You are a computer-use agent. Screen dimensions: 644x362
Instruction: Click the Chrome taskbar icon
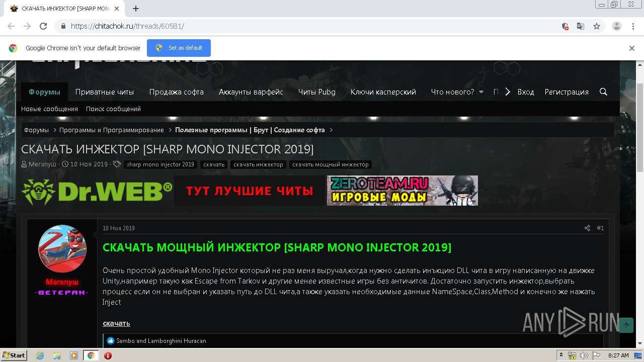coord(91,355)
